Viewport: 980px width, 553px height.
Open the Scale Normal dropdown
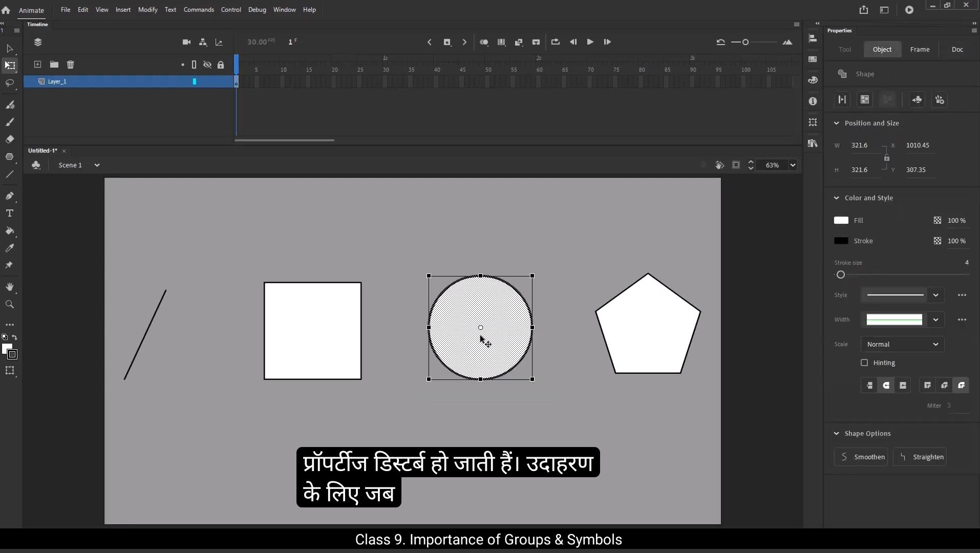[902, 344]
